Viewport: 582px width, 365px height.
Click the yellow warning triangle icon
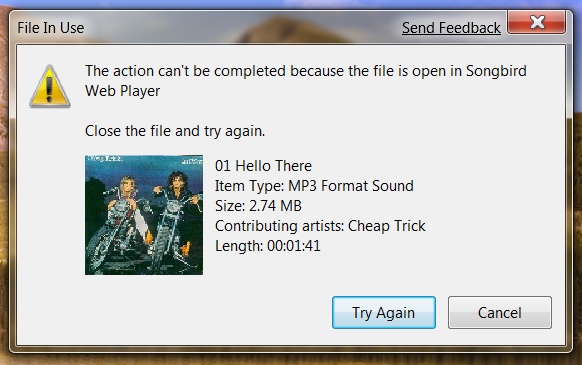pyautogui.click(x=50, y=87)
